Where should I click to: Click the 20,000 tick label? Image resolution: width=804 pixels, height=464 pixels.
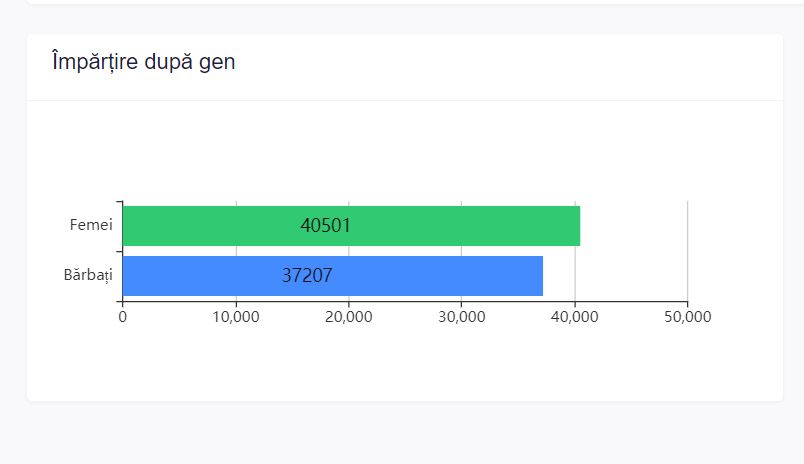(x=349, y=317)
